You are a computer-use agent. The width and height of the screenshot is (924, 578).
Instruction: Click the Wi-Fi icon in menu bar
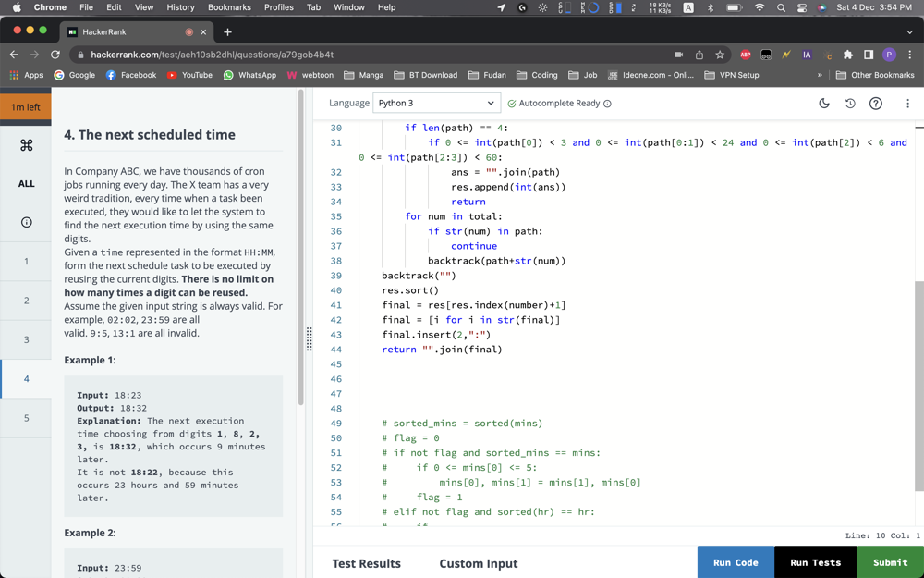pyautogui.click(x=760, y=7)
